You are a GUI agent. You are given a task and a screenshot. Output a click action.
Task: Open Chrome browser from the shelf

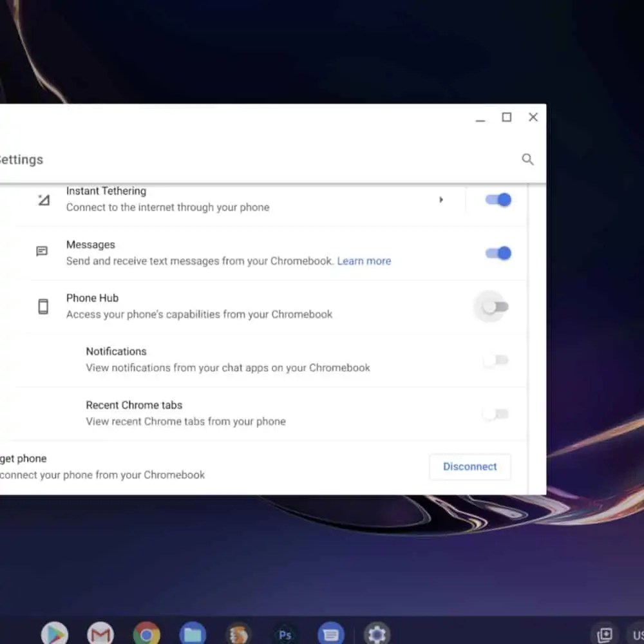(x=147, y=632)
